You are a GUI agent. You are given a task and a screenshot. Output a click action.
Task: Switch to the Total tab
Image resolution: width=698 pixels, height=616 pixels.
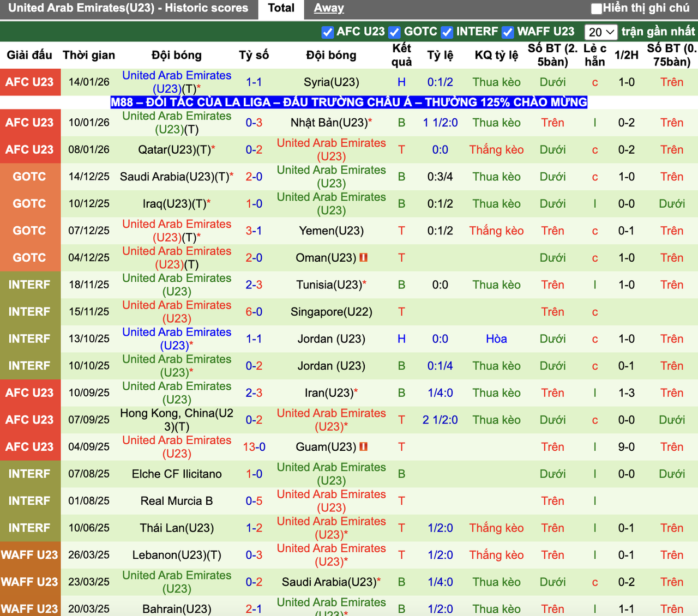[x=281, y=8]
